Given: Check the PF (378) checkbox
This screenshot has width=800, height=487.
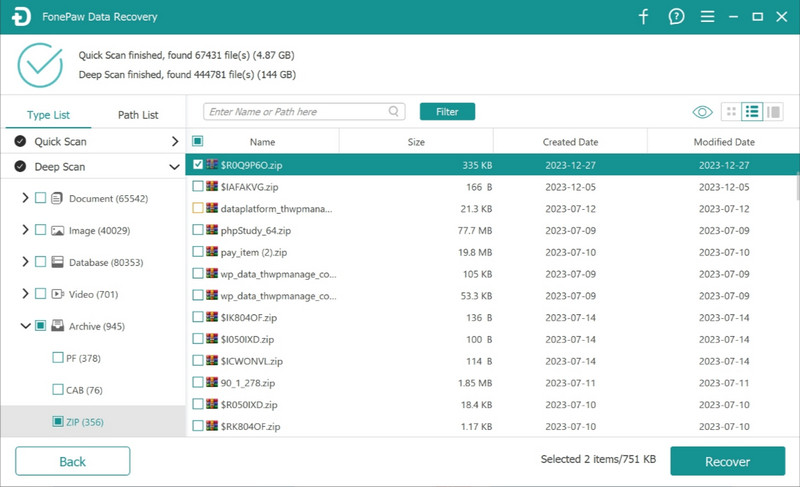Looking at the screenshot, I should [x=58, y=357].
